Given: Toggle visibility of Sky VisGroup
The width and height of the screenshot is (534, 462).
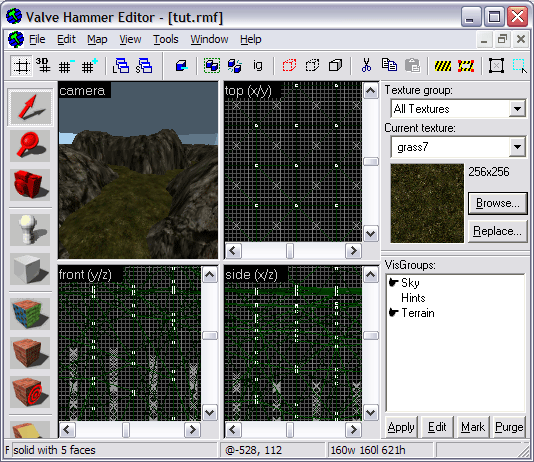Looking at the screenshot, I should 393,283.
